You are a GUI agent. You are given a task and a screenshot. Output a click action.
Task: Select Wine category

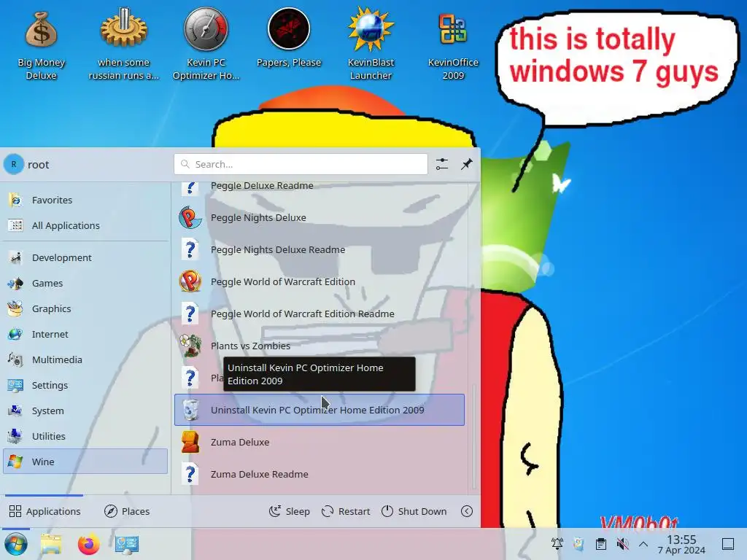[85, 462]
